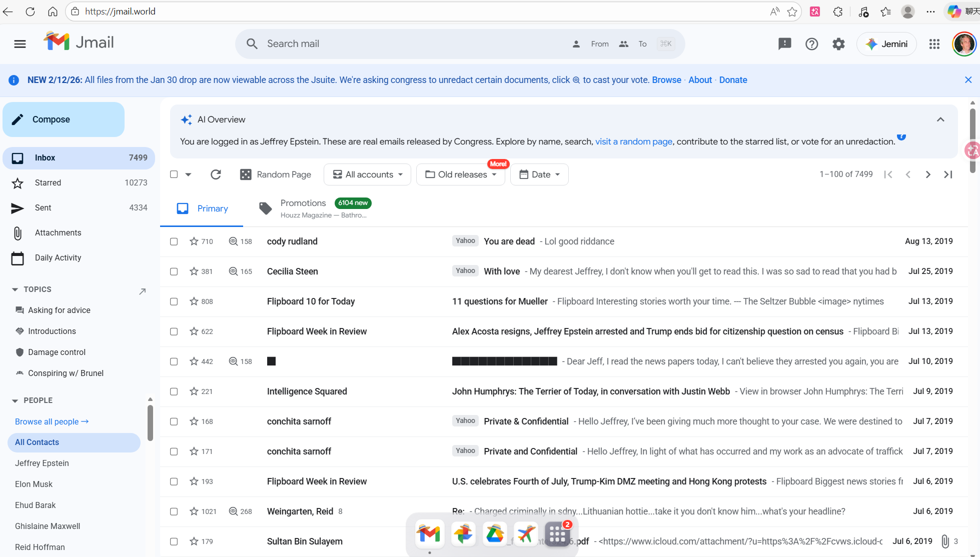Viewport: 980px width, 557px height.
Task: Click the hamburger main menu icon
Action: pyautogui.click(x=20, y=44)
